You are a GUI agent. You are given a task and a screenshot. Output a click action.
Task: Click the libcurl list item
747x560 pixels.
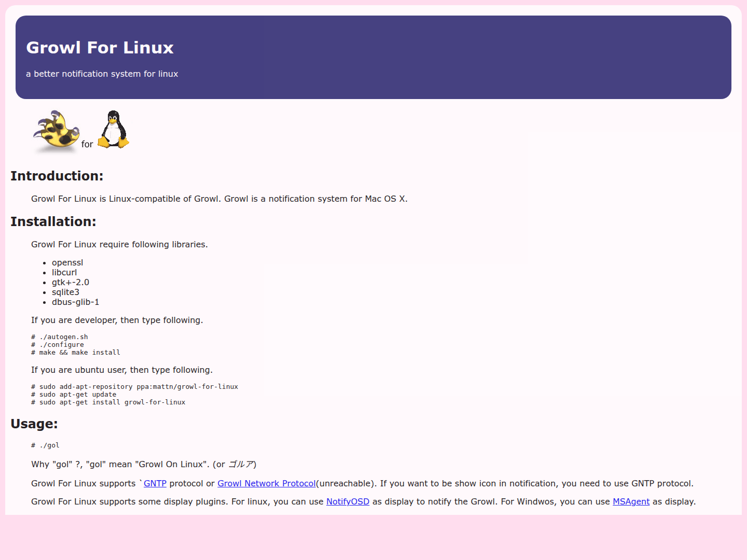tap(64, 272)
